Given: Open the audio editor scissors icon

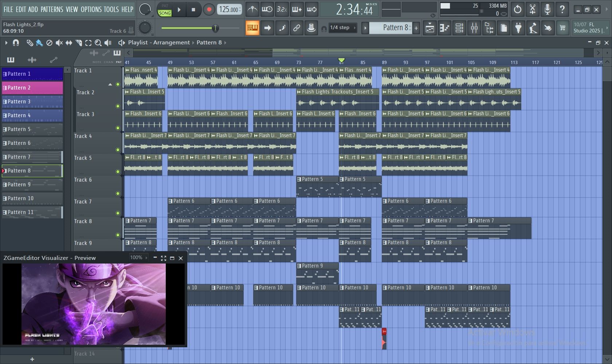Looking at the screenshot, I should click(x=533, y=9).
